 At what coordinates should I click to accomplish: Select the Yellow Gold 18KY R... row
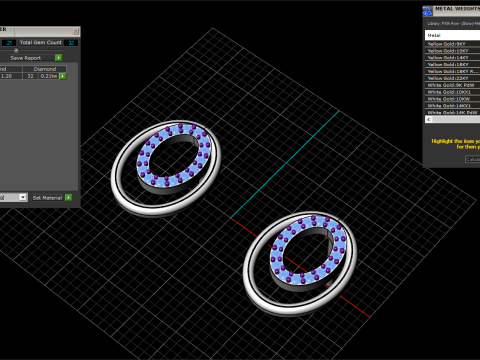(x=452, y=71)
